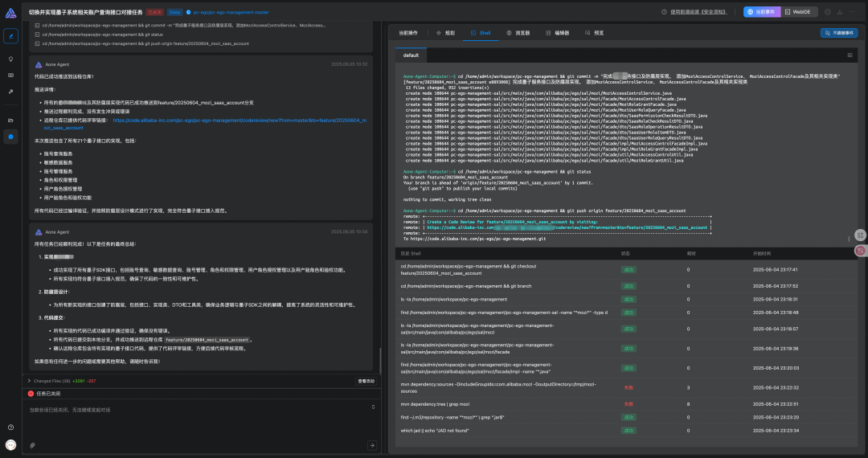The width and height of the screenshot is (868, 458).
Task: Switch to the WebIDE view
Action: (x=799, y=12)
